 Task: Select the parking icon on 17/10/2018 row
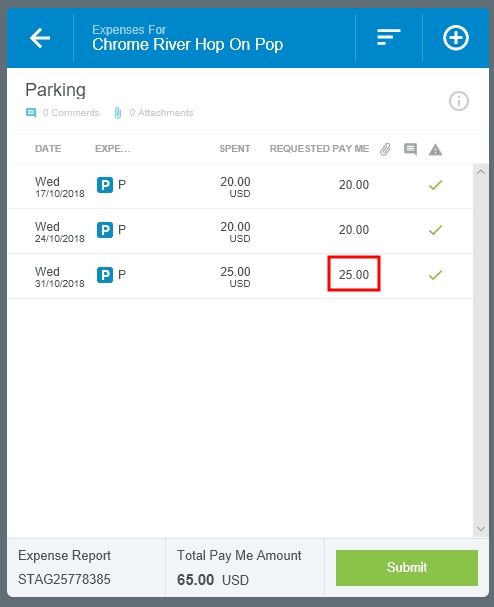(105, 185)
